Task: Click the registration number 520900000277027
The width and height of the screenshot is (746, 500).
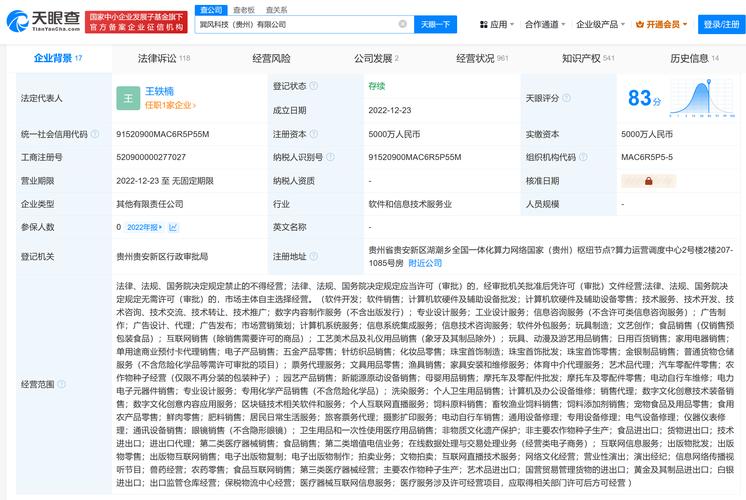Action: pos(151,157)
